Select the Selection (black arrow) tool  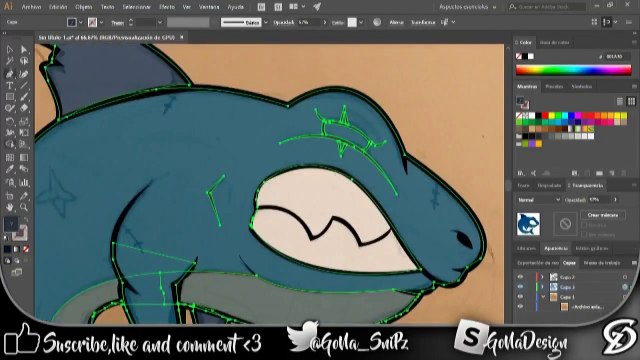[x=9, y=50]
